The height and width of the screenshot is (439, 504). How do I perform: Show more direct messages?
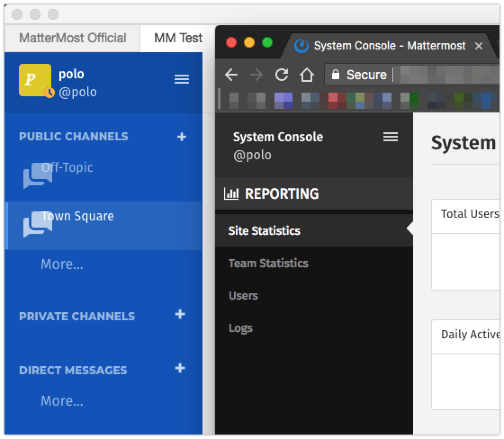coord(62,401)
